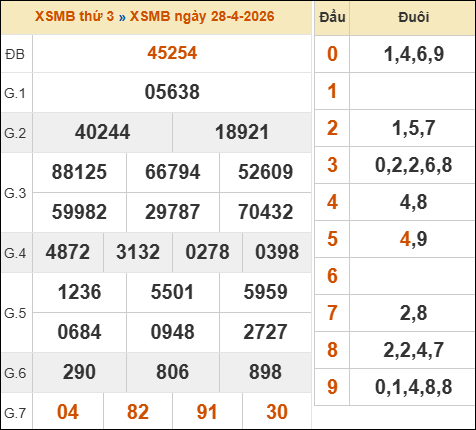
Task: Select G.7 number 91
Action: click(x=207, y=412)
